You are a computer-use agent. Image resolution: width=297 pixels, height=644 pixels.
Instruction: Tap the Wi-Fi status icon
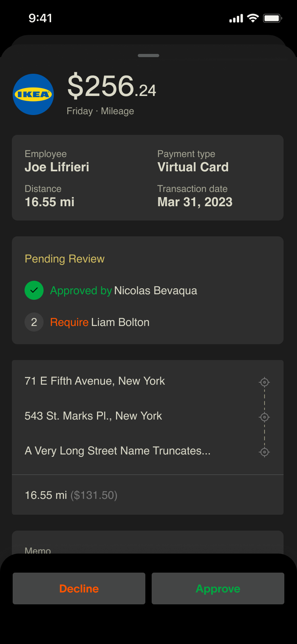253,18
